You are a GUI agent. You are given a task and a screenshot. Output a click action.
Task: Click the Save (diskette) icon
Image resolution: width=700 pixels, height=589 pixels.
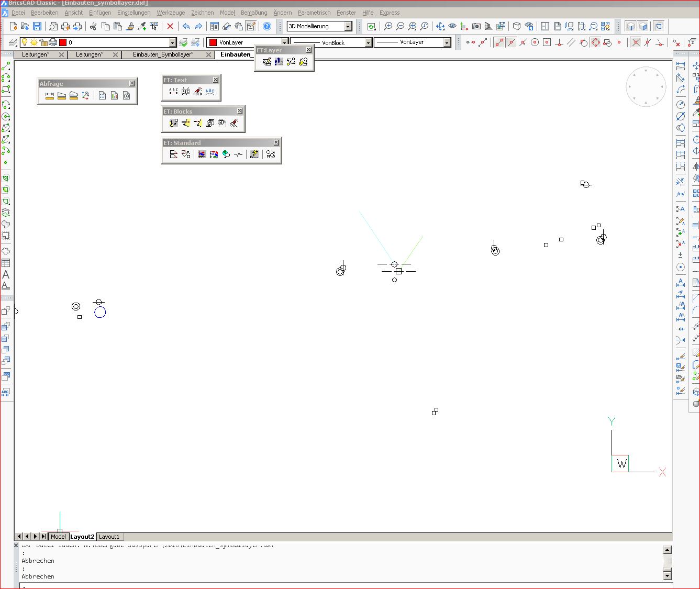(37, 26)
